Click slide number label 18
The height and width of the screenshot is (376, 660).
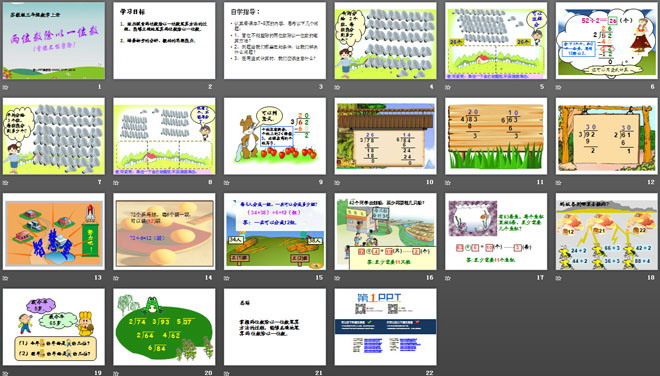click(x=651, y=277)
